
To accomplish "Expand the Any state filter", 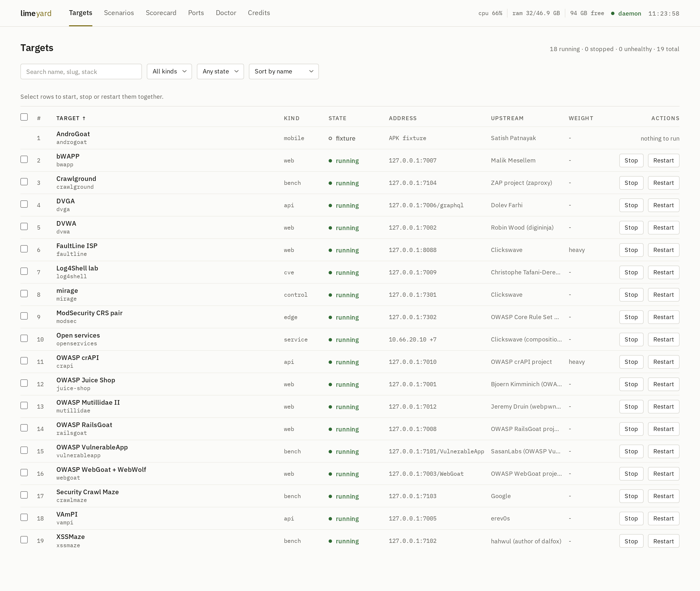I will click(220, 71).
